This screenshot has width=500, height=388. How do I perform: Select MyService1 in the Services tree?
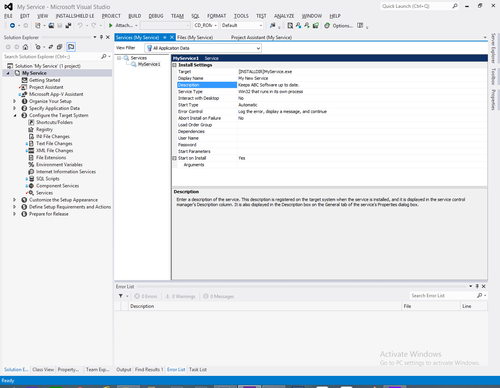149,64
